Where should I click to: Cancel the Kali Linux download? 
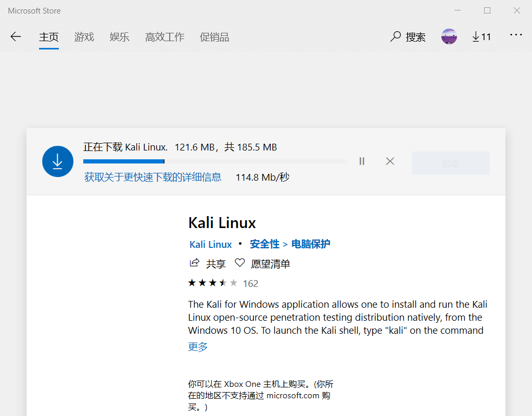point(390,161)
